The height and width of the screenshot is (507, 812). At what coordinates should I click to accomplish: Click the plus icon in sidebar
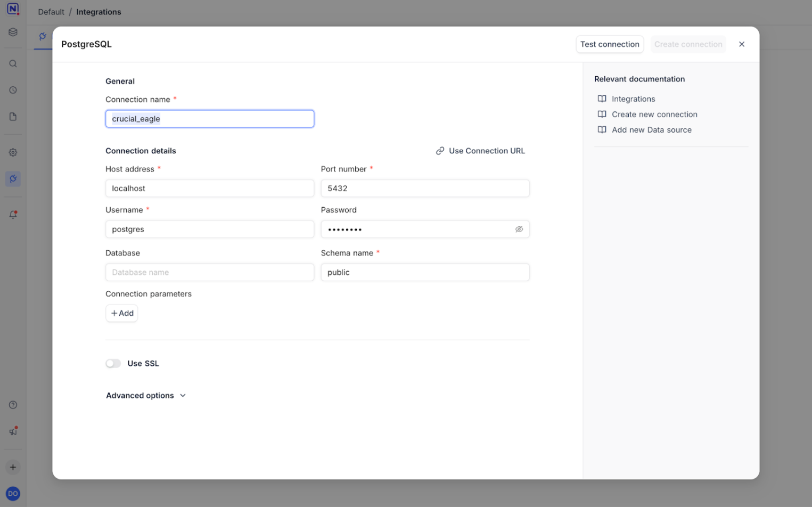click(x=13, y=468)
